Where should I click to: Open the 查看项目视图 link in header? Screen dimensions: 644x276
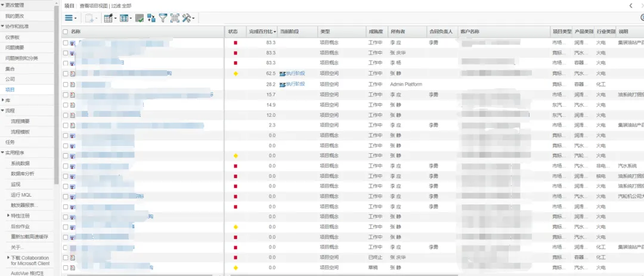[94, 5]
